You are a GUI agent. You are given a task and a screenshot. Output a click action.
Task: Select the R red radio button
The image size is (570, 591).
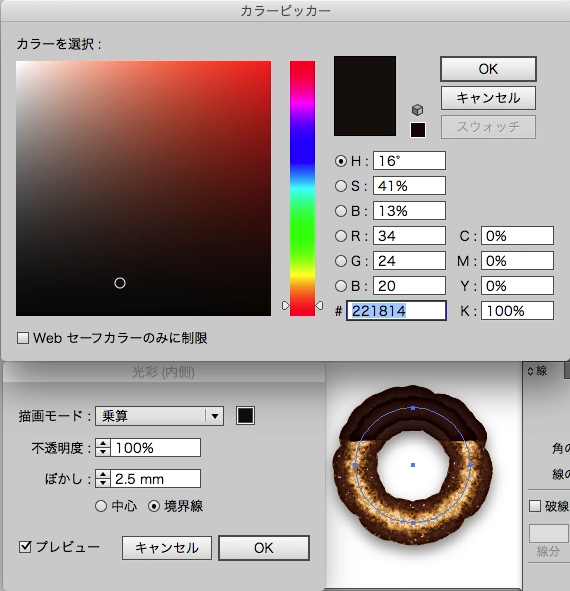click(x=341, y=236)
